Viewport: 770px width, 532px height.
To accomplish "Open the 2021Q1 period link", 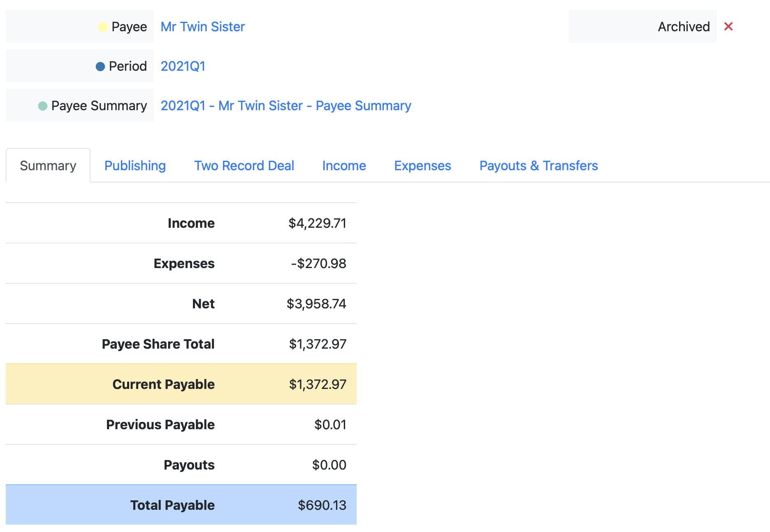I will 183,66.
